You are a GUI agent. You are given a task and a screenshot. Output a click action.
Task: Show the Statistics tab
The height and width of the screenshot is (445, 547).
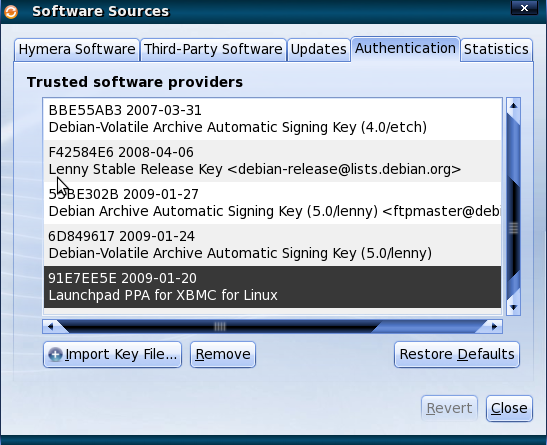point(496,50)
